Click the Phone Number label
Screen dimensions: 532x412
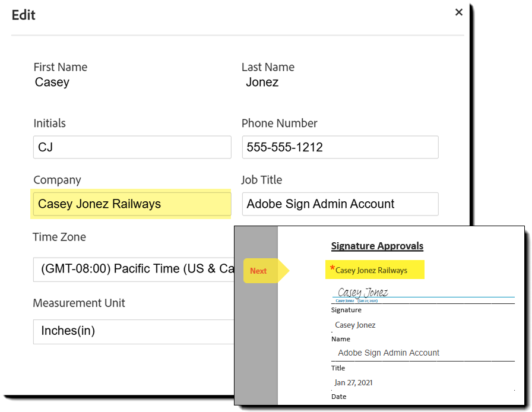279,123
